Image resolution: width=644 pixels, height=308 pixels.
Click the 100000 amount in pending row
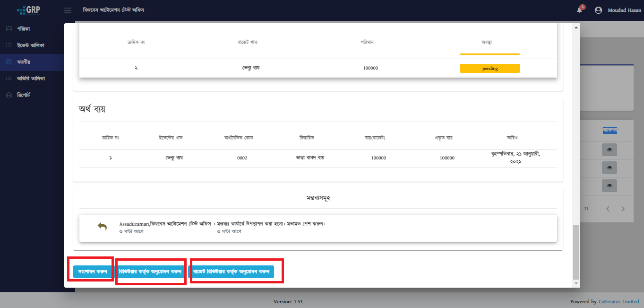(370, 69)
